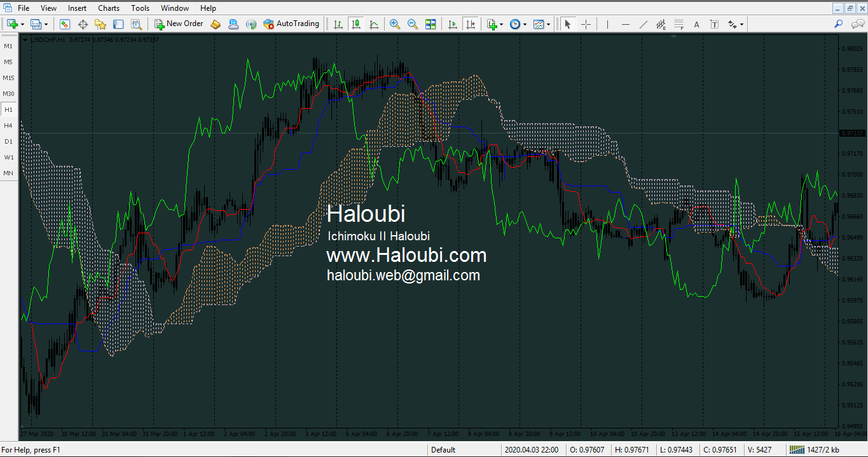Draw a vertical line tool
This screenshot has width=868, height=457.
coord(607,24)
